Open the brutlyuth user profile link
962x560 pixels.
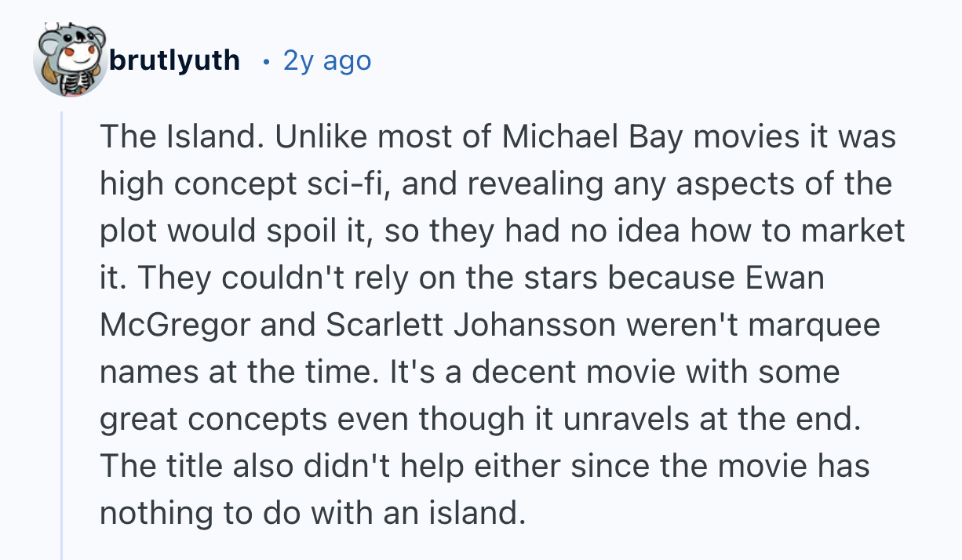point(174,60)
